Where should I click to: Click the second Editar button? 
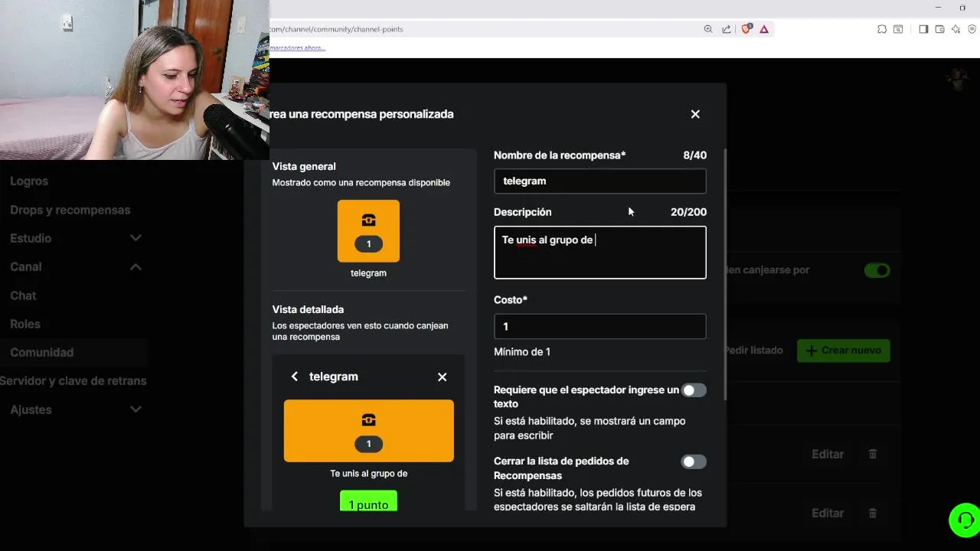(x=828, y=513)
